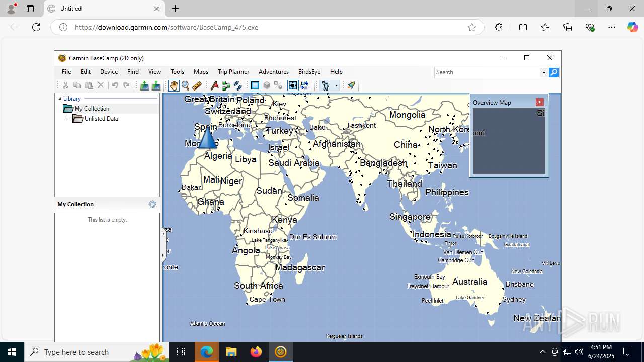Click the Copilot icon in browser
644x362 pixels.
tap(632, 27)
